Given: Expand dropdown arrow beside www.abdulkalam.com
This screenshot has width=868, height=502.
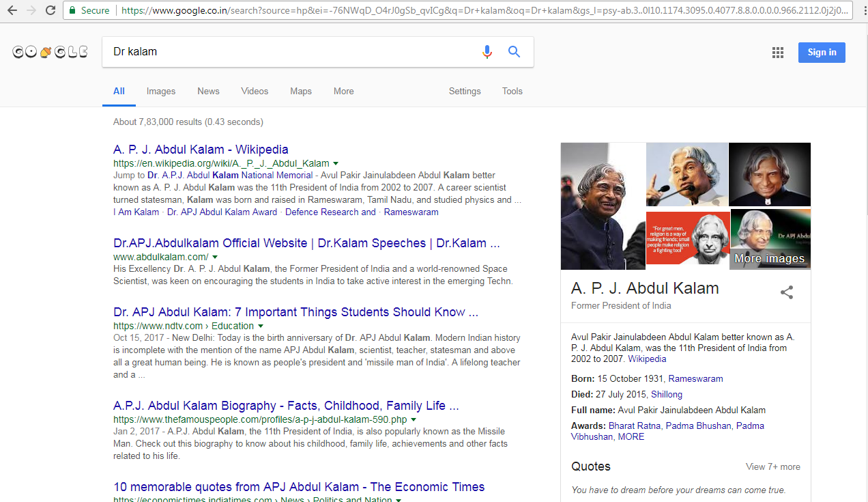Looking at the screenshot, I should [215, 257].
